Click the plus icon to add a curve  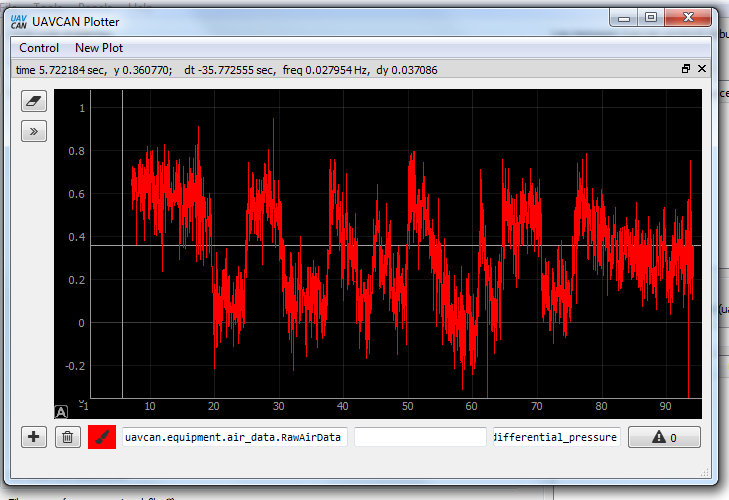coord(34,437)
